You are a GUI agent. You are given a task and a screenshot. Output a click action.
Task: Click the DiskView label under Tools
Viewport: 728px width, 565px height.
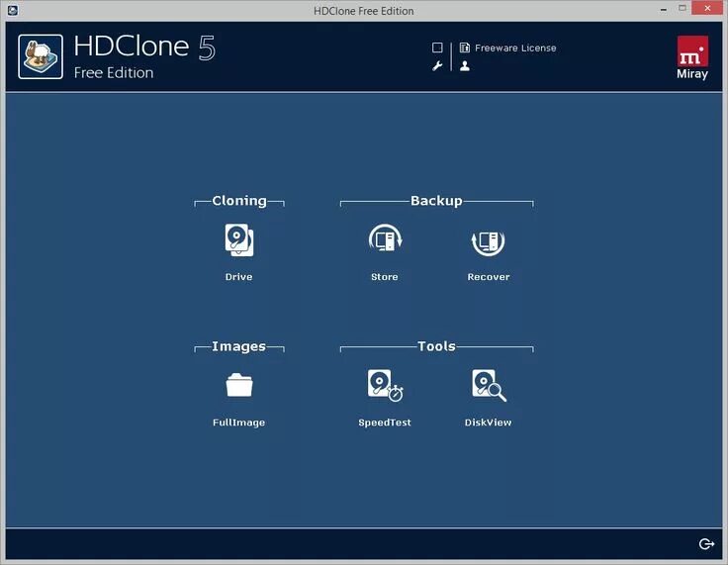(x=488, y=423)
